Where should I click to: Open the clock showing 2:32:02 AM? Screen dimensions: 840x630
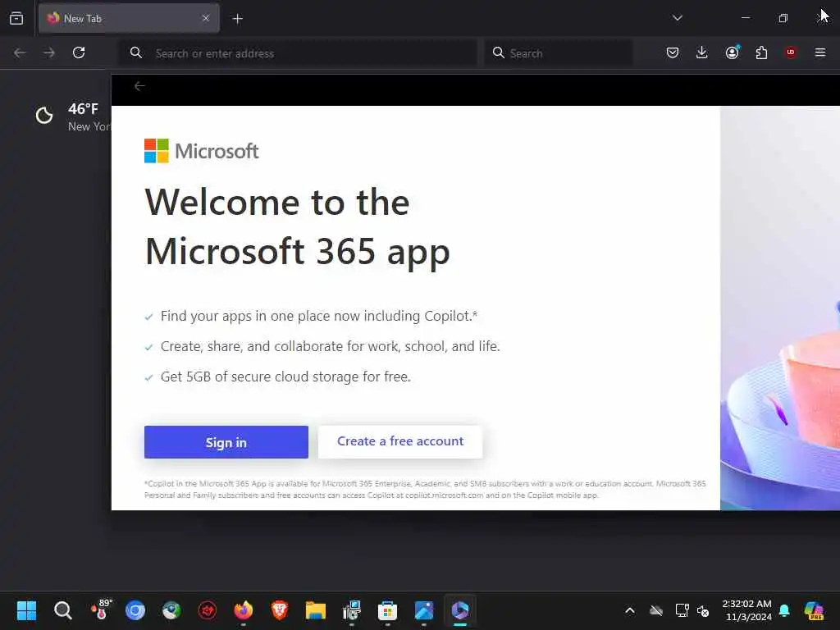(746, 610)
